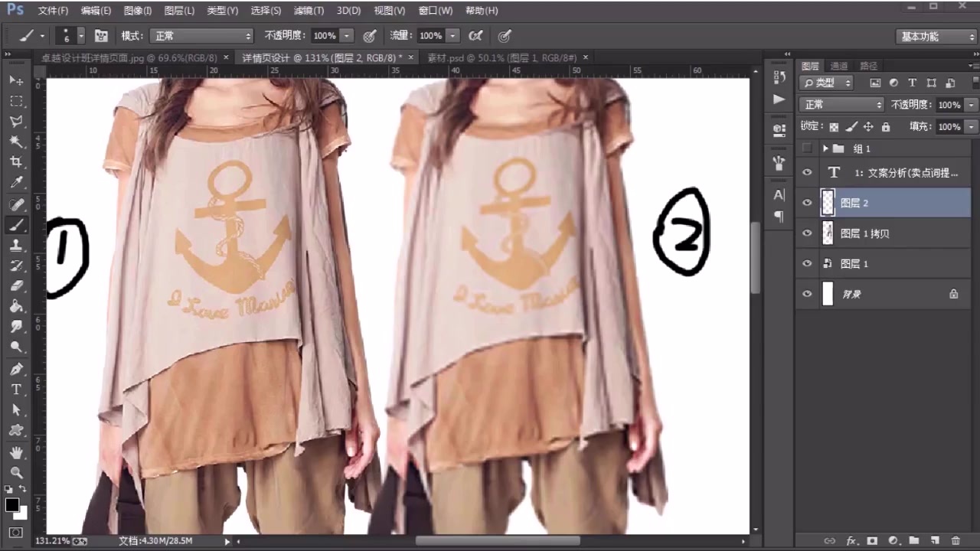Screen dimensions: 980x551
Task: Toggle lock transparent pixels
Action: [834, 127]
